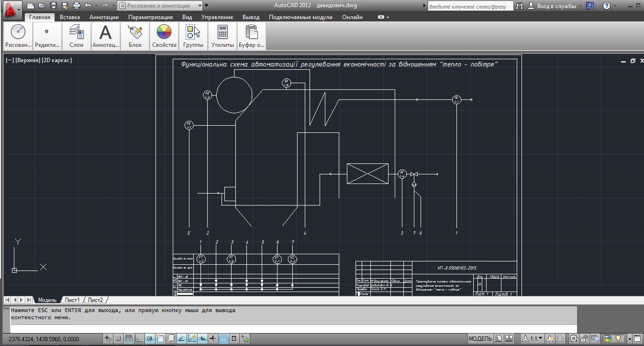The image size is (644, 346).
Task: Redo the last undone action
Action: tap(104, 6)
